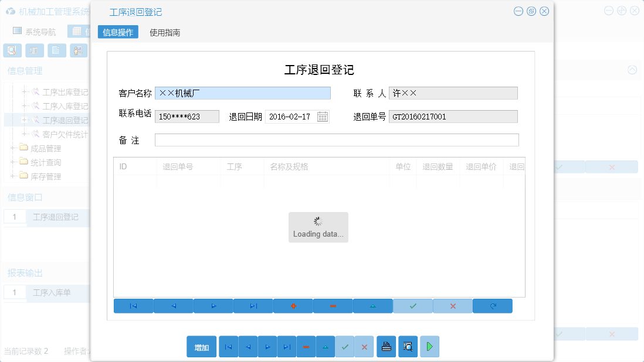Cancel edits with the red X icon

[x=452, y=305]
